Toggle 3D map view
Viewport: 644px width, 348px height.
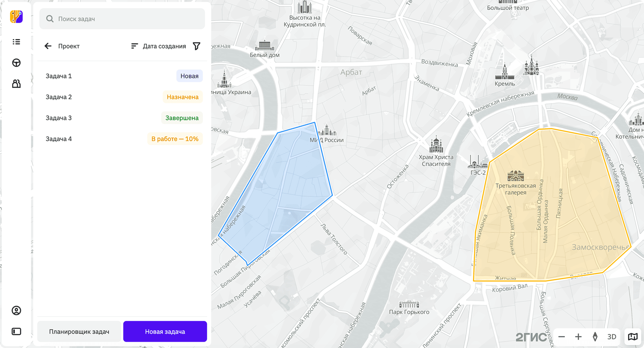[x=612, y=337]
